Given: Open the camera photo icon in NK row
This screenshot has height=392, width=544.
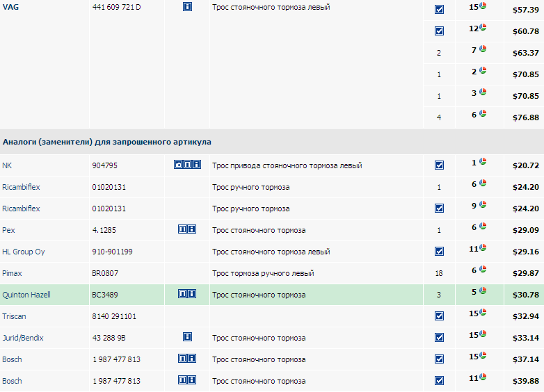Looking at the screenshot, I should [178, 164].
